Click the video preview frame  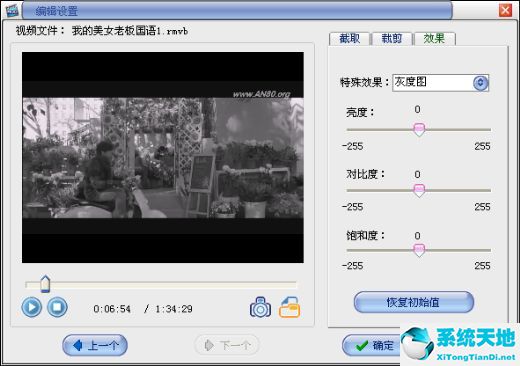point(163,157)
